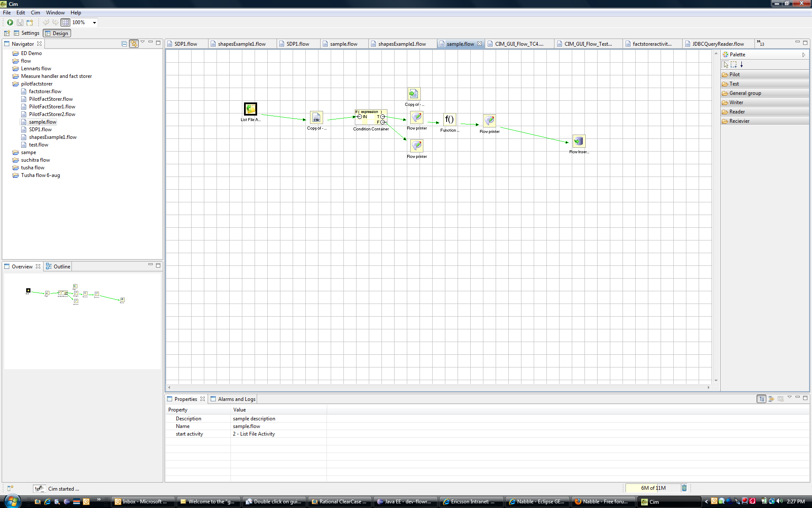Switch to the JDBCQueryReader.flow tab
Screen dimensions: 812x508
click(x=718, y=44)
